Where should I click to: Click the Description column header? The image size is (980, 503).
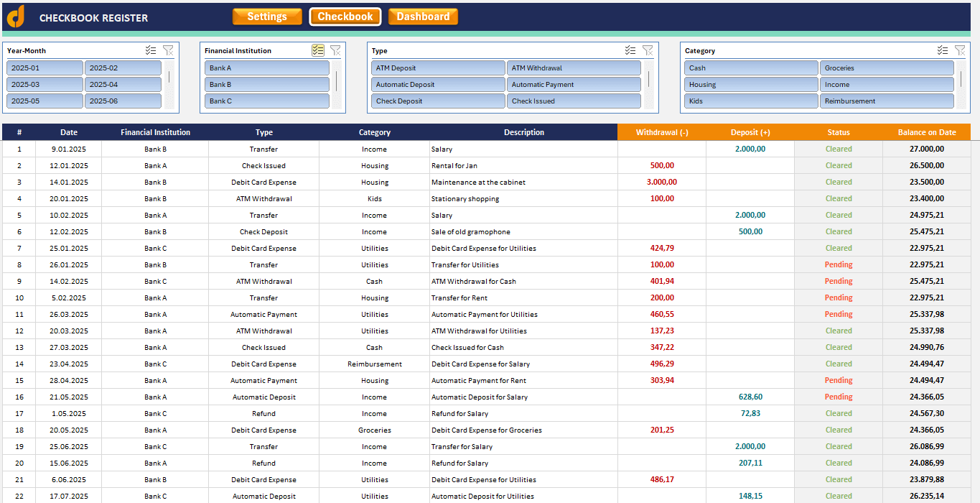(x=524, y=132)
